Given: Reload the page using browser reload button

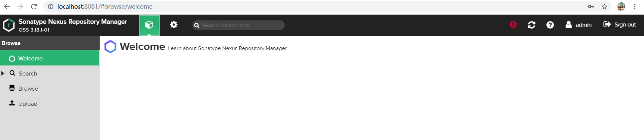Looking at the screenshot, I should pyautogui.click(x=34, y=6).
